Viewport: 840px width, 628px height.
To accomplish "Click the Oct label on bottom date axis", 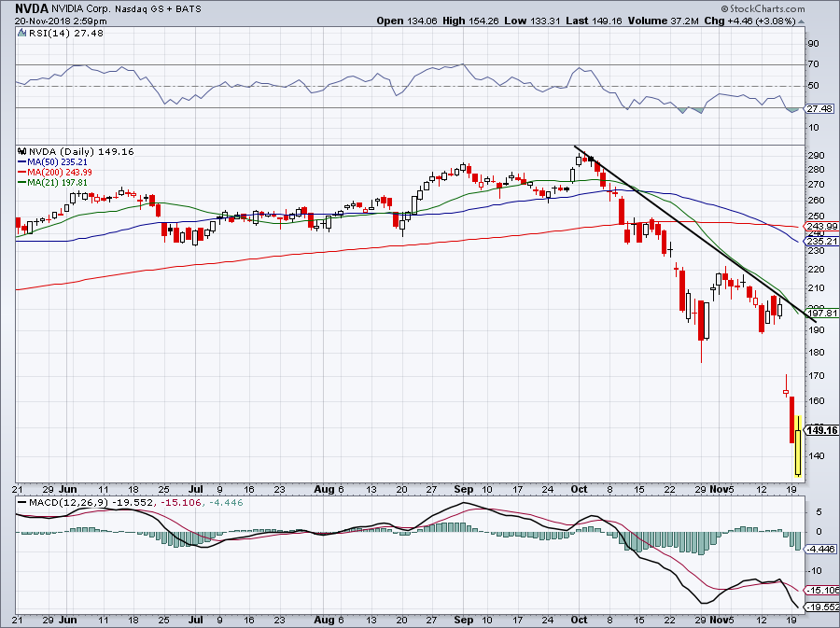I will click(579, 620).
